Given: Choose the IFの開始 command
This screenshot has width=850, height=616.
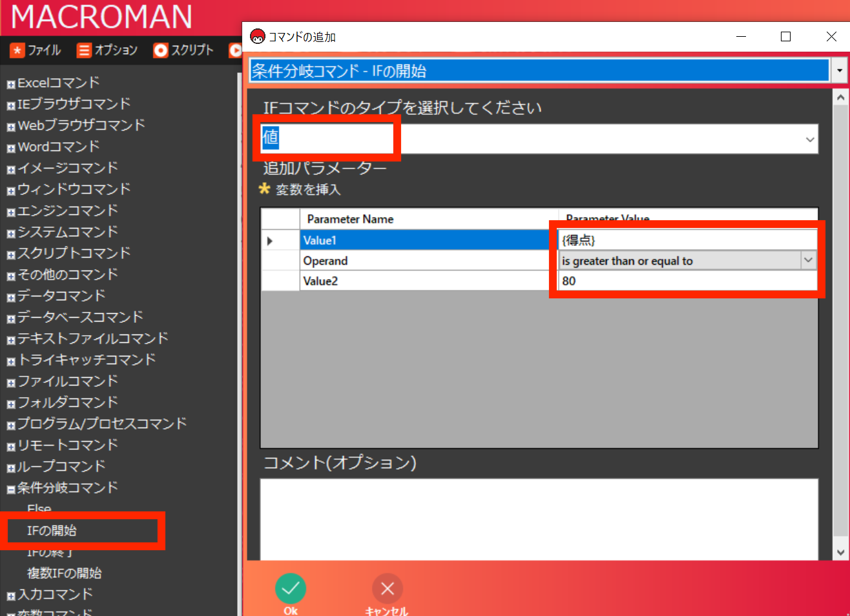Looking at the screenshot, I should click(52, 530).
